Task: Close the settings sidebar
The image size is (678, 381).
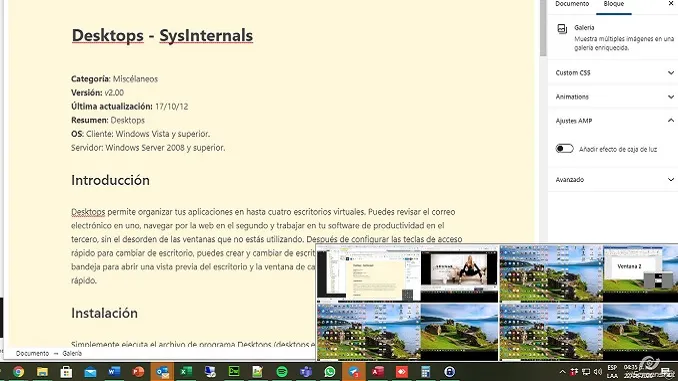Action: [671, 3]
